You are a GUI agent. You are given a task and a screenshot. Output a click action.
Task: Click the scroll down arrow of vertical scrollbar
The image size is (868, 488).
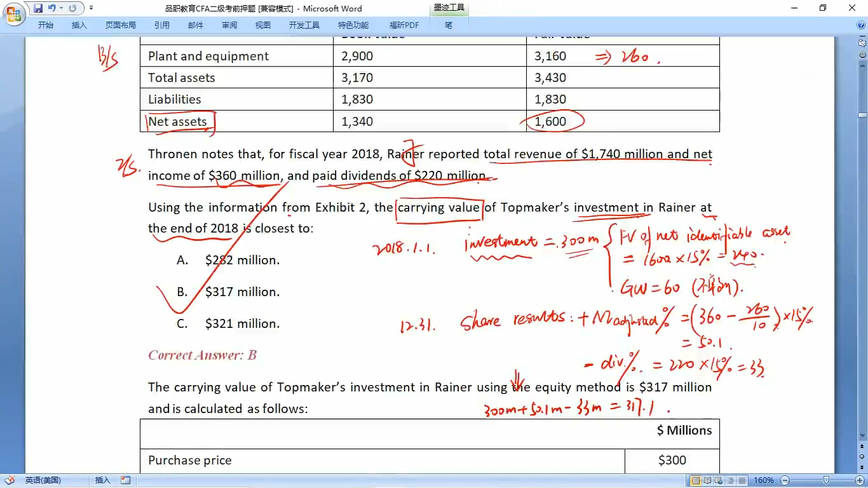click(862, 436)
